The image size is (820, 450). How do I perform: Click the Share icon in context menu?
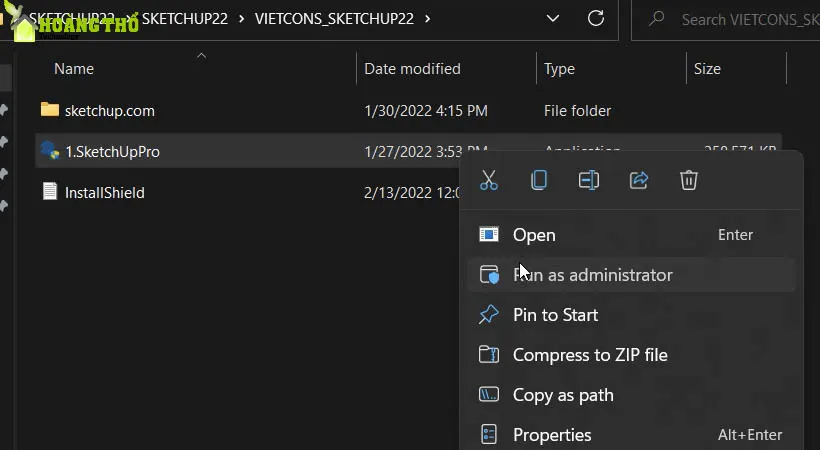click(639, 180)
